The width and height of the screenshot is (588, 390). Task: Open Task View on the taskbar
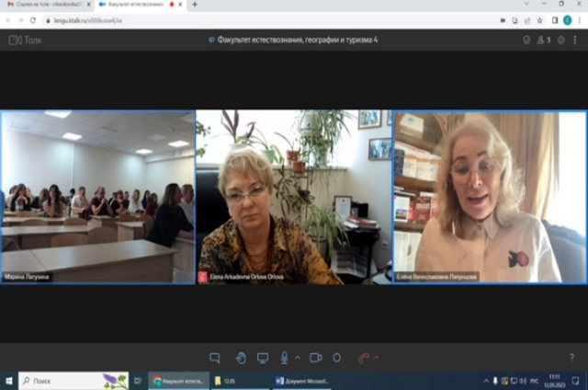tap(138, 381)
